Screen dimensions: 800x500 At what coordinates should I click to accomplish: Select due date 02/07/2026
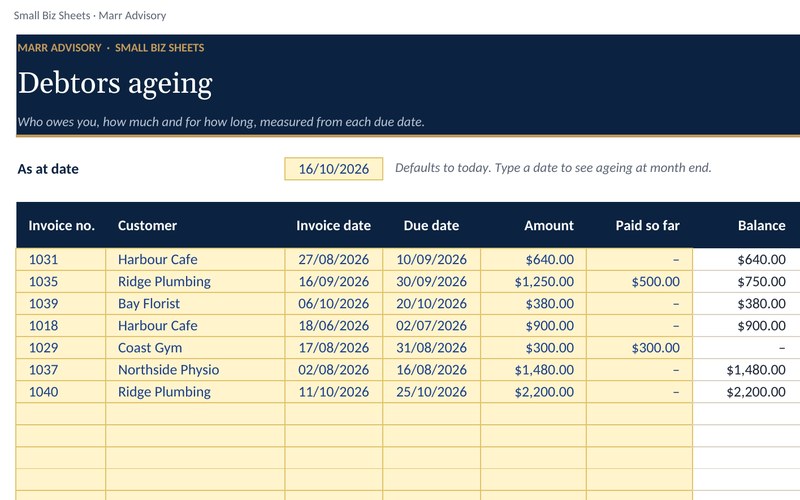click(x=432, y=326)
